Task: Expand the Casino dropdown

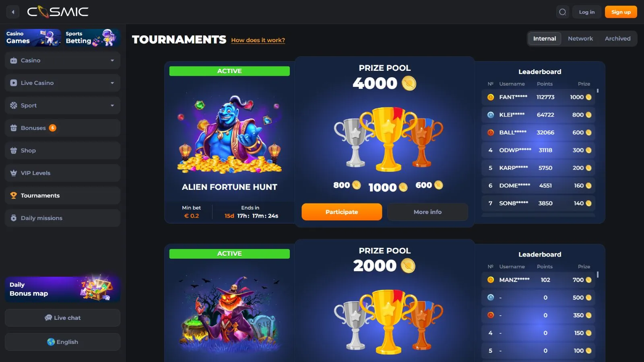Action: pos(63,60)
